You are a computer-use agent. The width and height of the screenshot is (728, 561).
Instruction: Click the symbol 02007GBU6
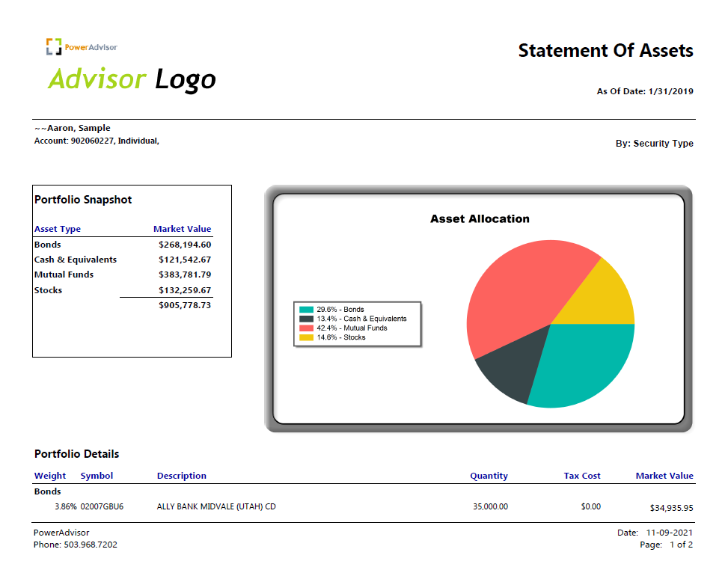tap(103, 506)
